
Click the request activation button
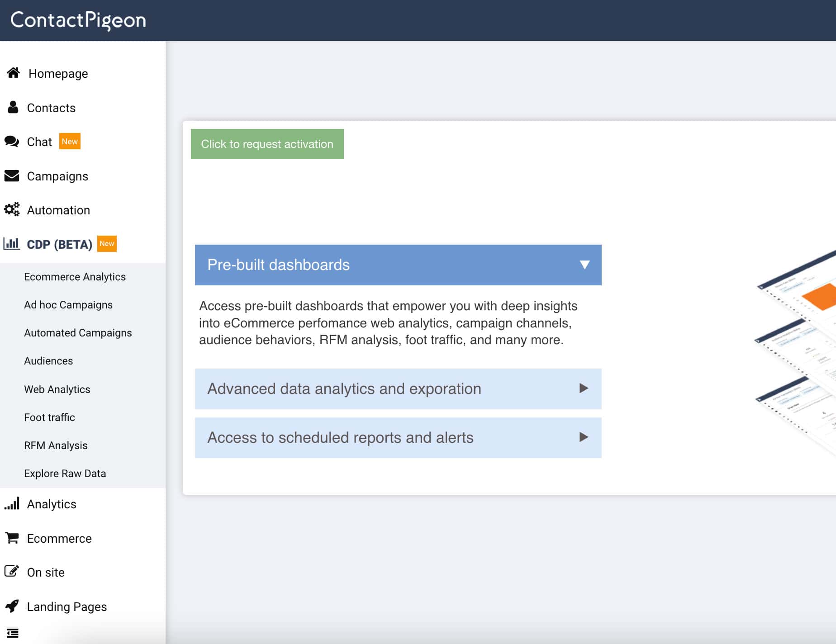coord(267,144)
